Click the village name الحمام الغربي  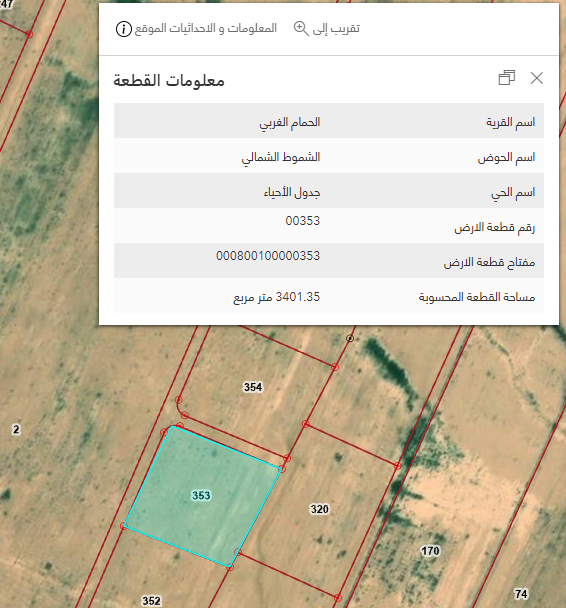coord(290,123)
